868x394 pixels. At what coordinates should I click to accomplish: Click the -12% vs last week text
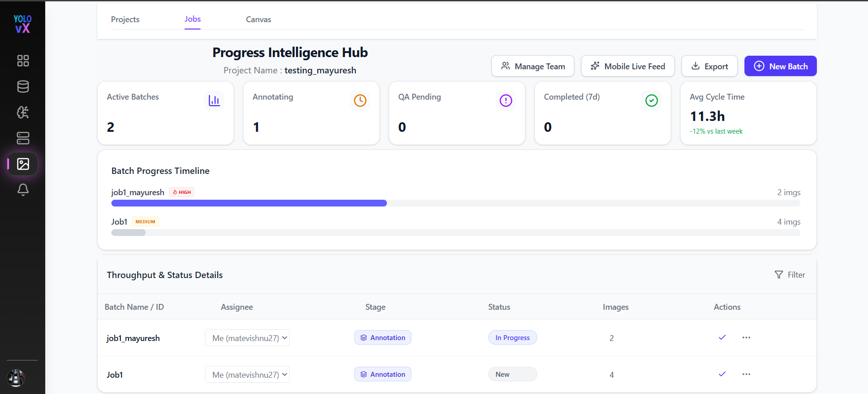tap(716, 131)
